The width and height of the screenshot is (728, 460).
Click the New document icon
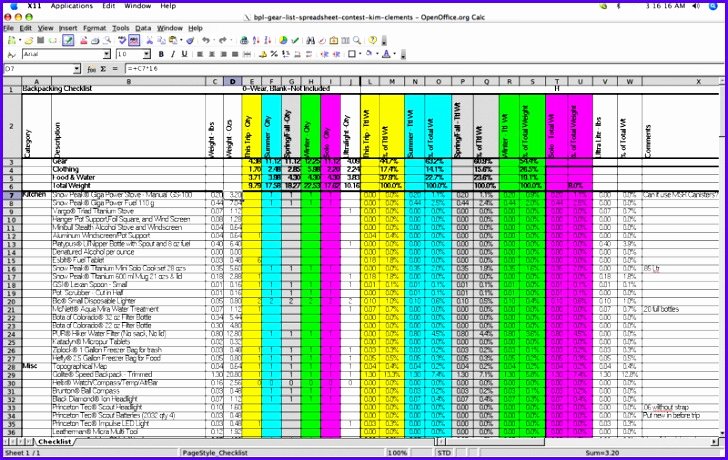click(x=11, y=40)
